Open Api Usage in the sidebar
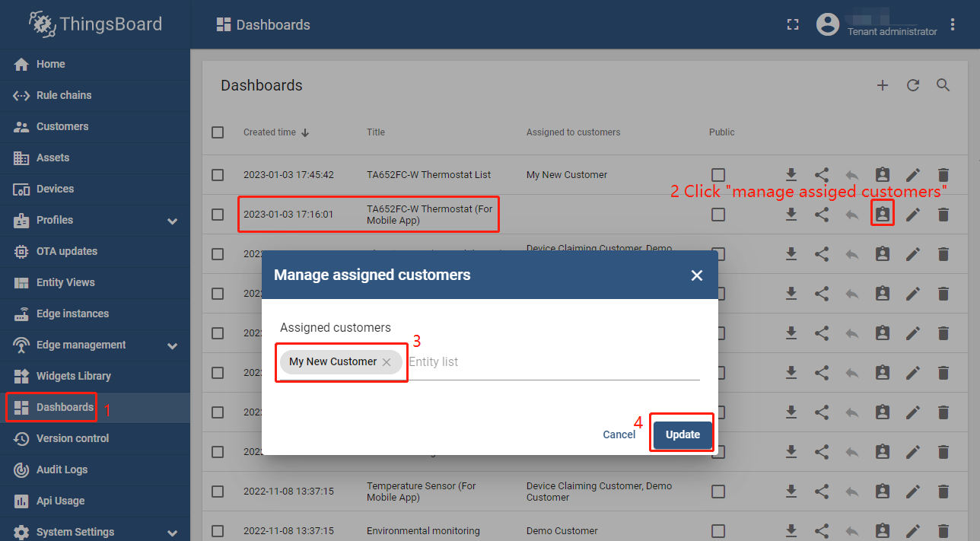The image size is (980, 541). (x=95, y=501)
